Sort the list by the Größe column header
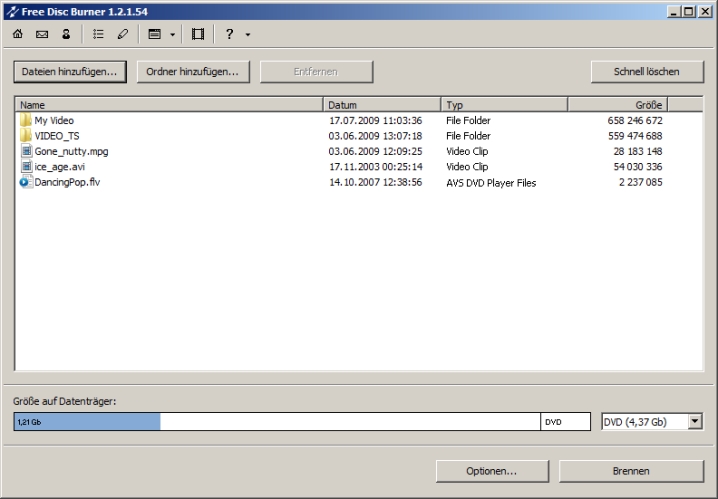 [x=617, y=104]
